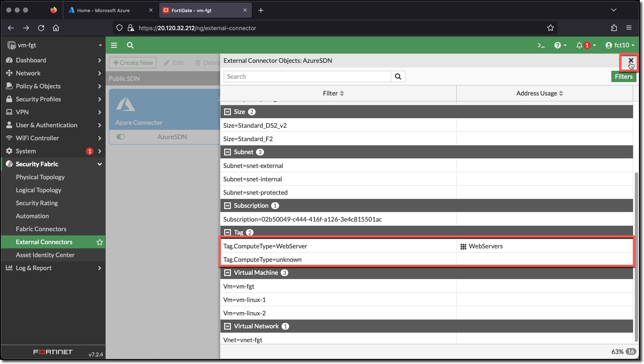Click the Azure Connector logo card
644x364 pixels.
(x=164, y=109)
